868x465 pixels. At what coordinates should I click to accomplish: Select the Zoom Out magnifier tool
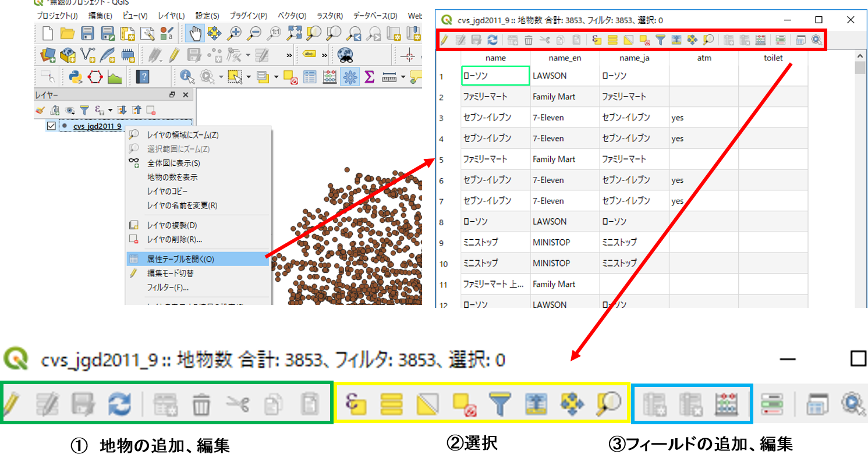(254, 33)
